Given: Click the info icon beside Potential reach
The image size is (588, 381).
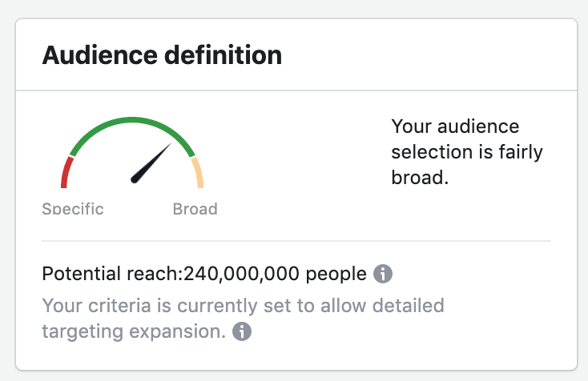Looking at the screenshot, I should (x=383, y=275).
